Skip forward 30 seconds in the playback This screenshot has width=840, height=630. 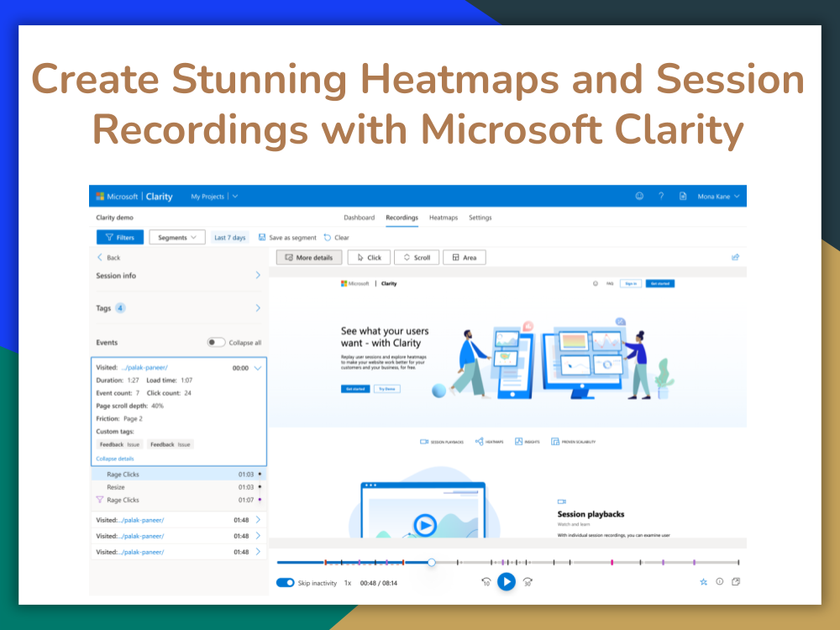[527, 581]
